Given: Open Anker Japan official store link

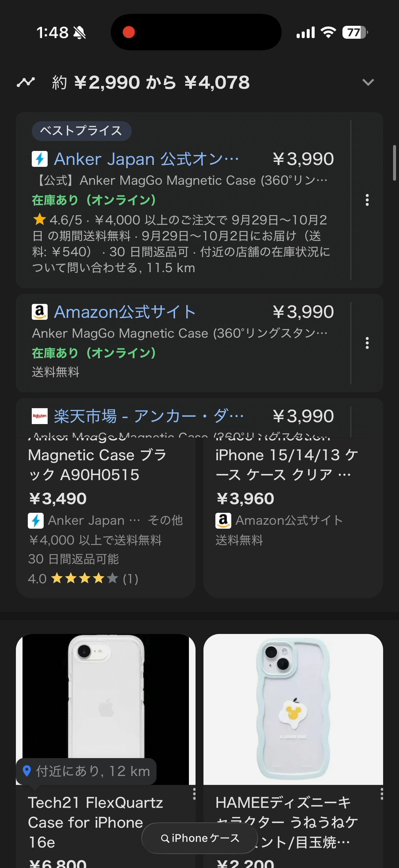Looking at the screenshot, I should point(147,159).
